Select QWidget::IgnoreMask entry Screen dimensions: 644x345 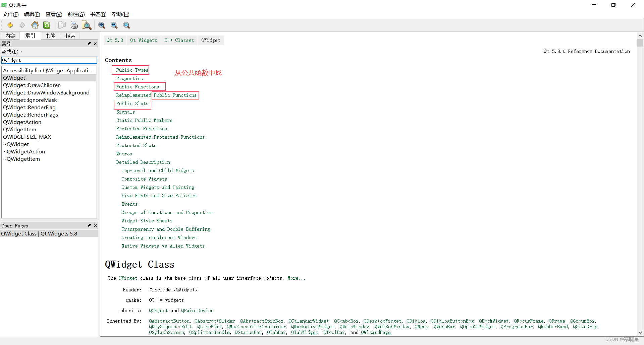point(49,100)
